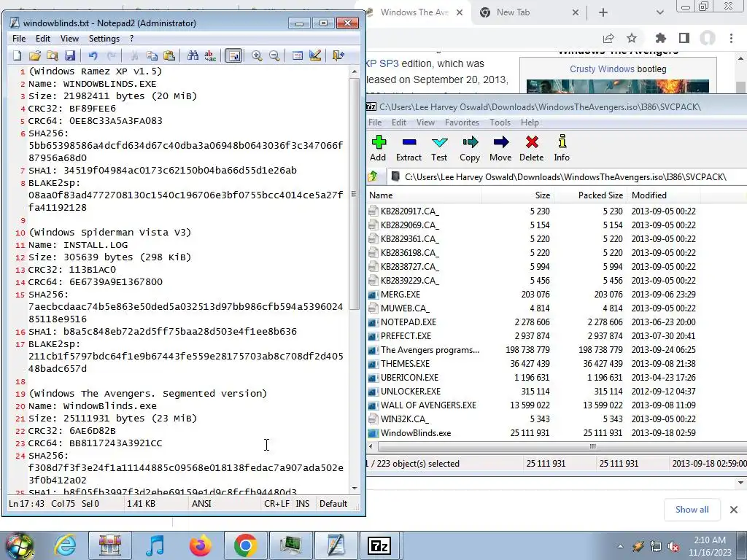Select KB2820917.CA_ in the 7-Zip list
The width and height of the screenshot is (747, 560).
click(410, 211)
